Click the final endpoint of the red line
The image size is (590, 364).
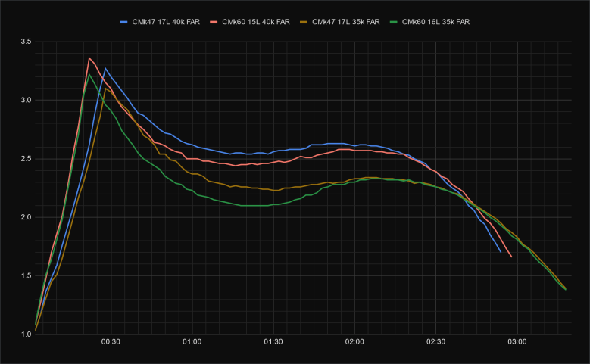(x=512, y=257)
